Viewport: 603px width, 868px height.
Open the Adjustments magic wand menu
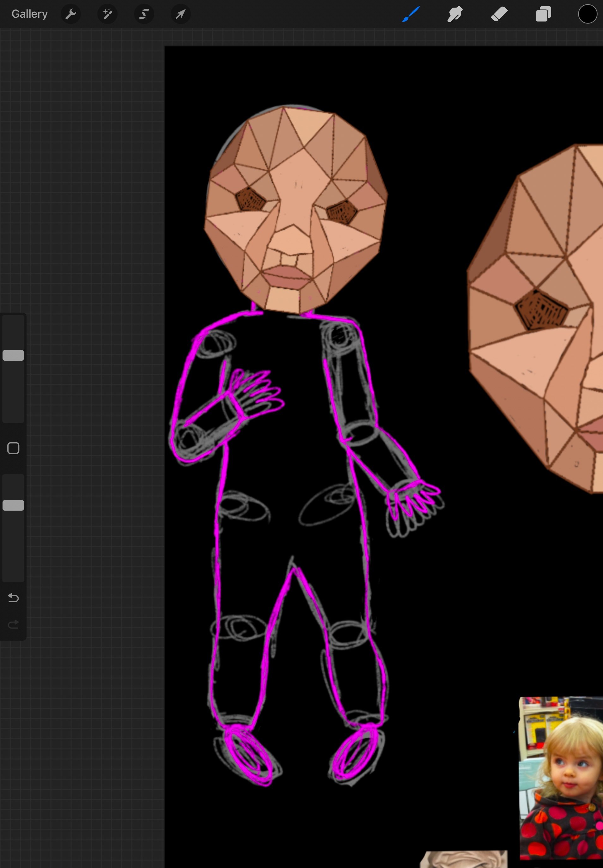107,14
